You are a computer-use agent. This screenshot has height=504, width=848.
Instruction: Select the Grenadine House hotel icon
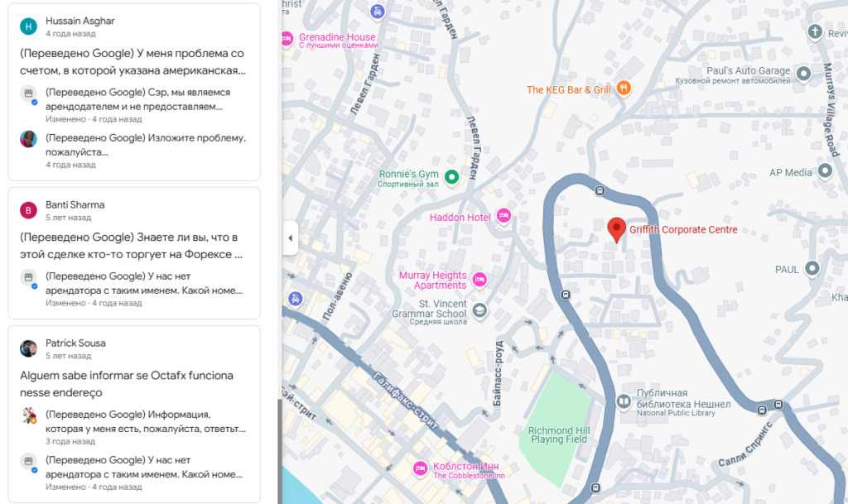pyautogui.click(x=287, y=39)
